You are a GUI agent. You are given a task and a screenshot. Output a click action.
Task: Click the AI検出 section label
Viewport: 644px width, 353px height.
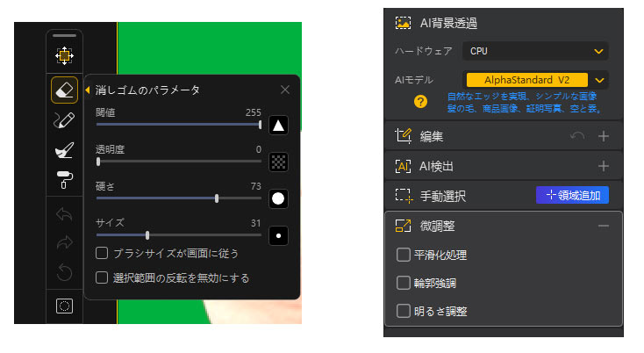coord(436,167)
